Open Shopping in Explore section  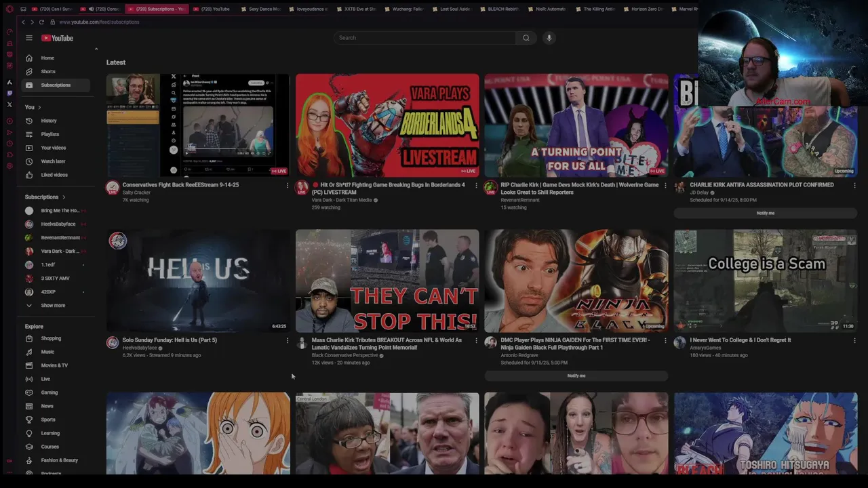57,338
